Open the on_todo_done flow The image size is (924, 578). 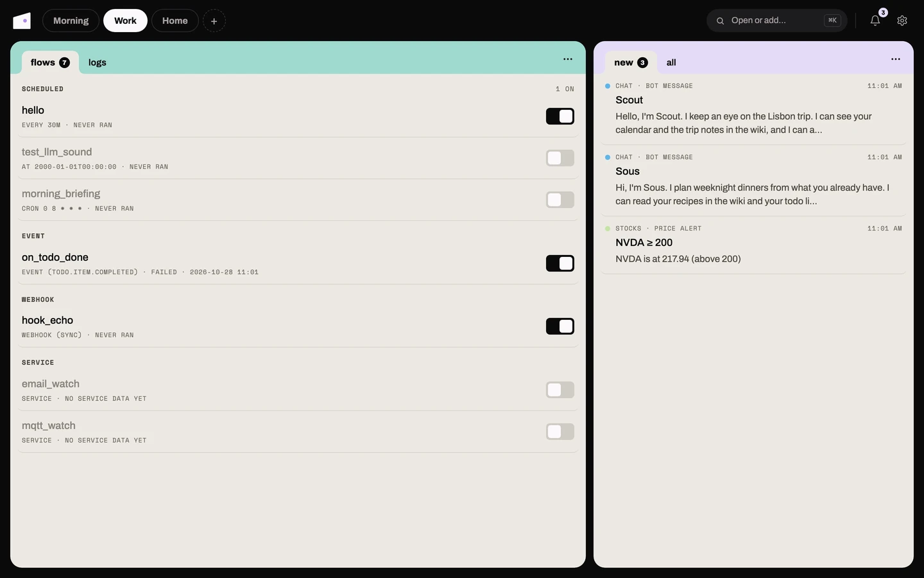pos(55,258)
